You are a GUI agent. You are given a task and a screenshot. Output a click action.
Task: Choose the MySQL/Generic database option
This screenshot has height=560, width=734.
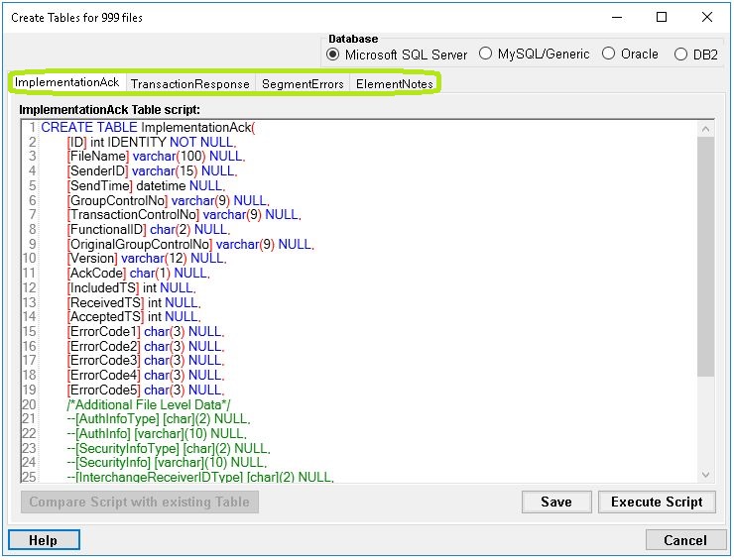click(x=534, y=54)
